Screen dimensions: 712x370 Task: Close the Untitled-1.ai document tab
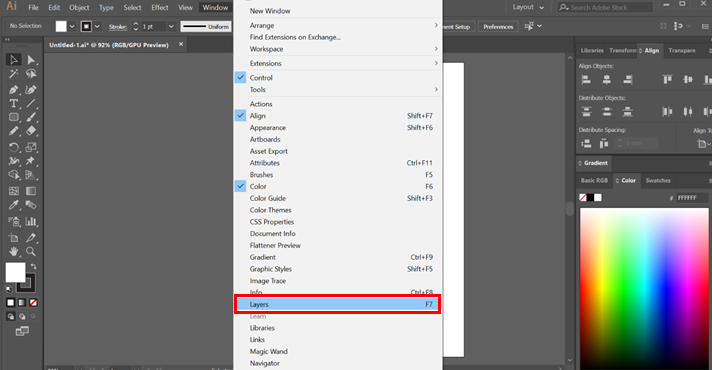point(181,44)
